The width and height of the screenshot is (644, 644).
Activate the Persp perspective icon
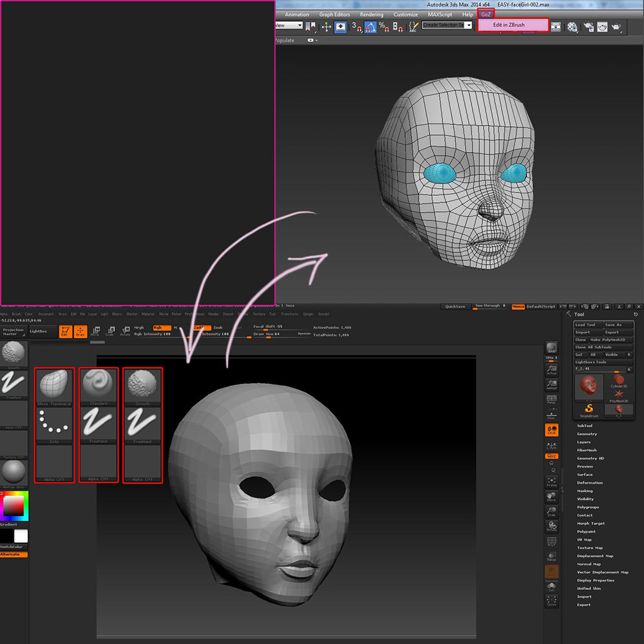[551, 399]
